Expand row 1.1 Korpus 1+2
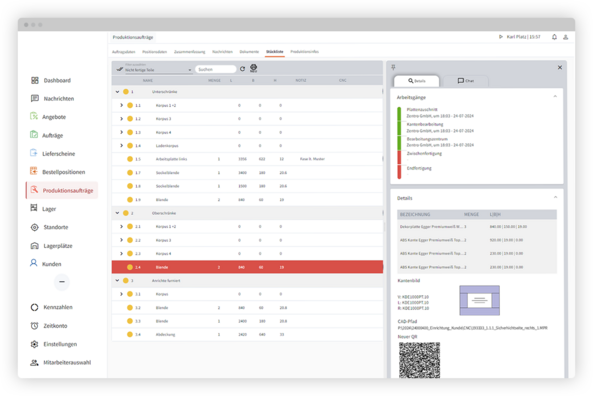The height and width of the screenshot is (396, 593). click(121, 105)
